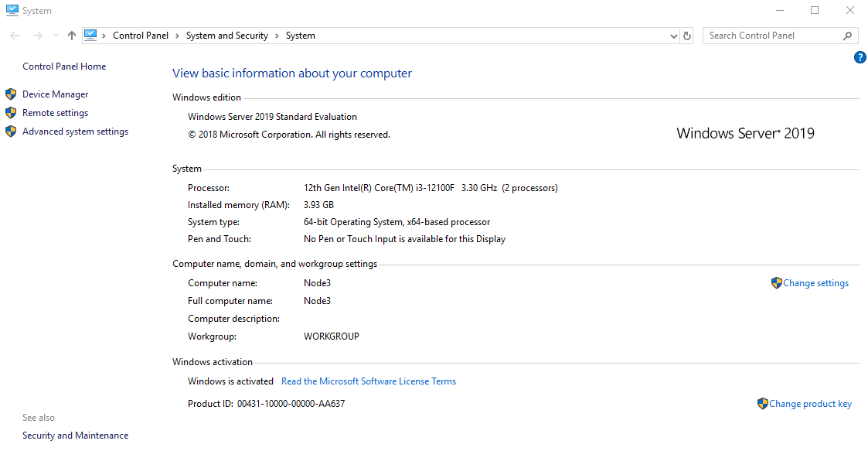Open Advanced system settings

click(x=75, y=131)
